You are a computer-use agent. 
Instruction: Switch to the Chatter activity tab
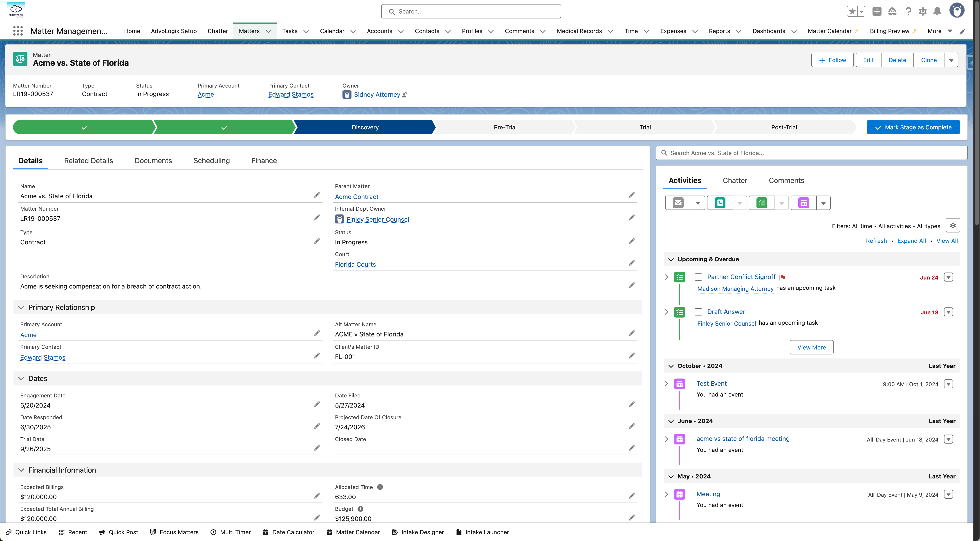tap(735, 180)
